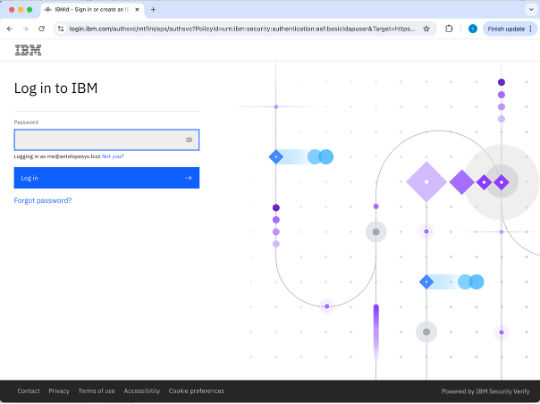Reload the page with refresh icon

pyautogui.click(x=42, y=29)
